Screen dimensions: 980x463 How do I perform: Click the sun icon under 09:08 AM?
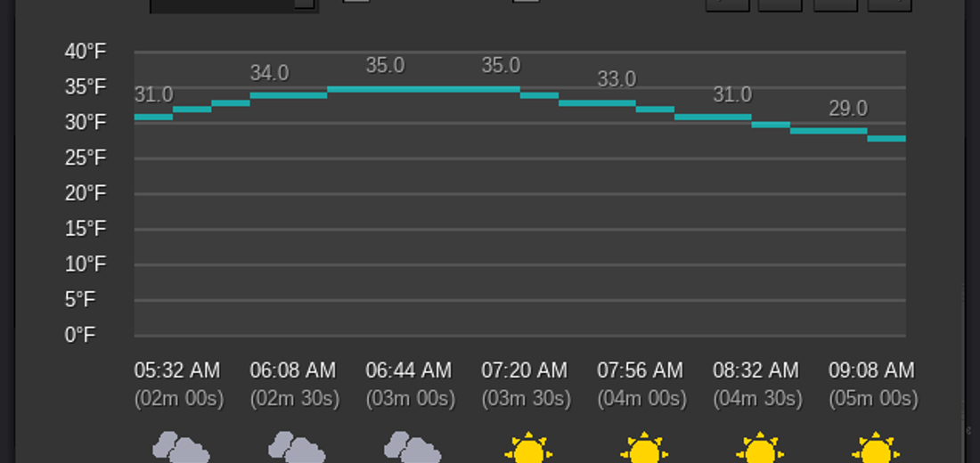click(875, 448)
